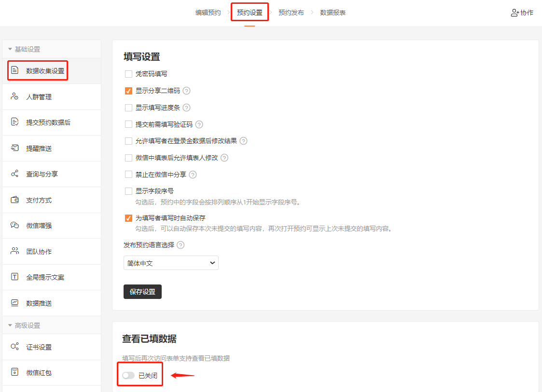The image size is (542, 392).
Task: Click the 查看已填数据 heading
Action: point(149,339)
